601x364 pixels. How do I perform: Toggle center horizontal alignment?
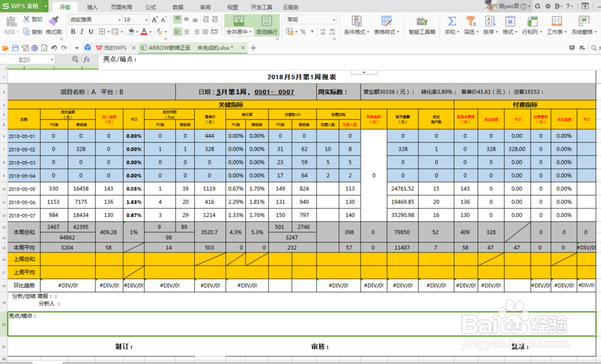(187, 32)
